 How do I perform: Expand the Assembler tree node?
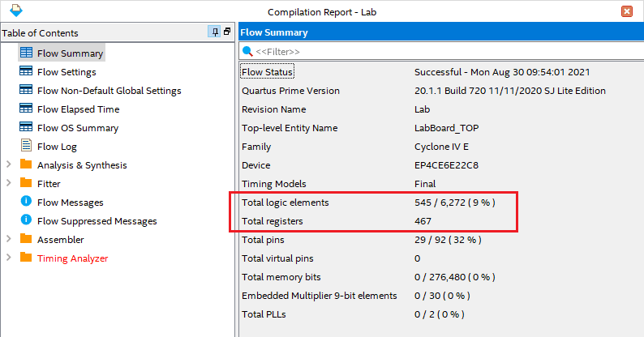click(9, 240)
